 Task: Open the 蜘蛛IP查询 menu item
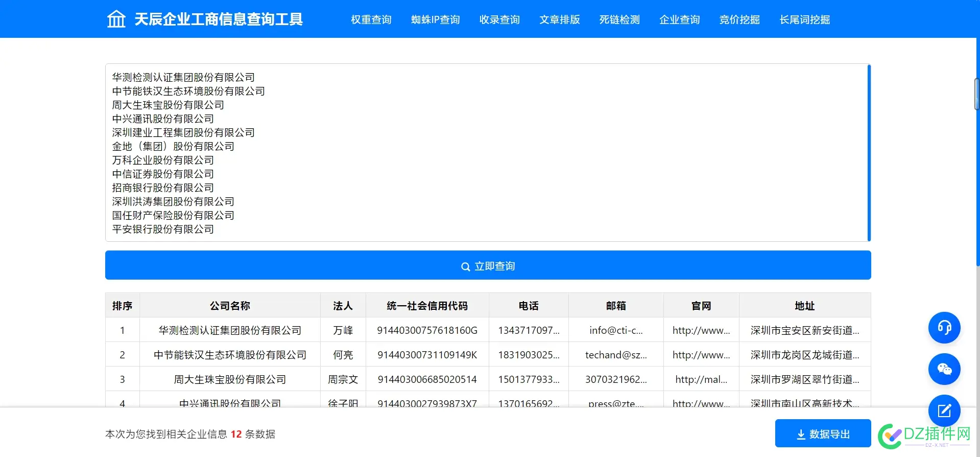pos(436,19)
